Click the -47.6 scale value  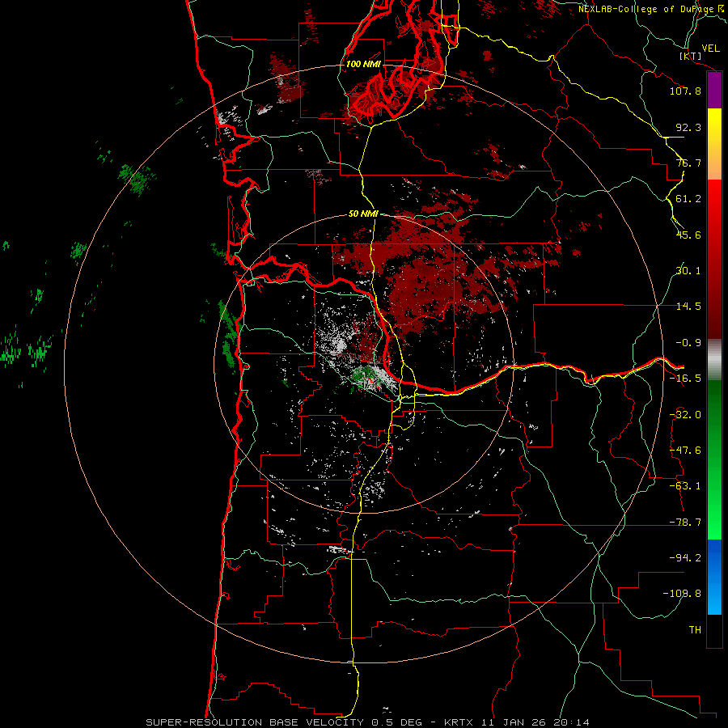(685, 451)
